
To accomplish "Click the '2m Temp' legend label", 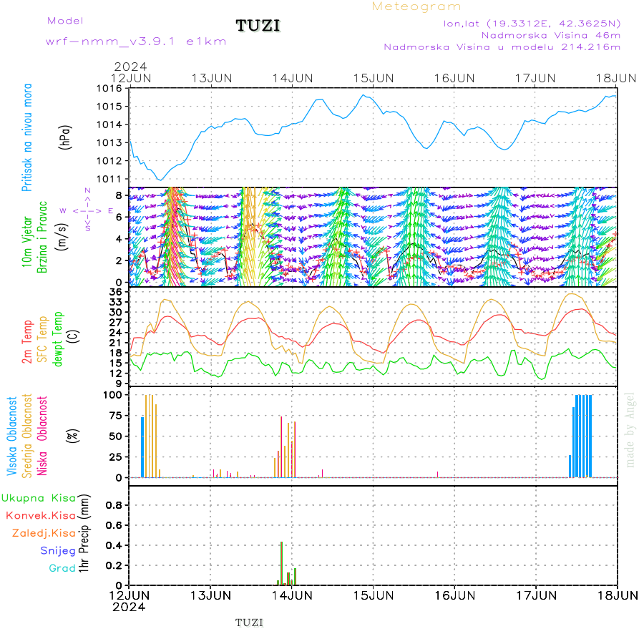I will point(26,342).
